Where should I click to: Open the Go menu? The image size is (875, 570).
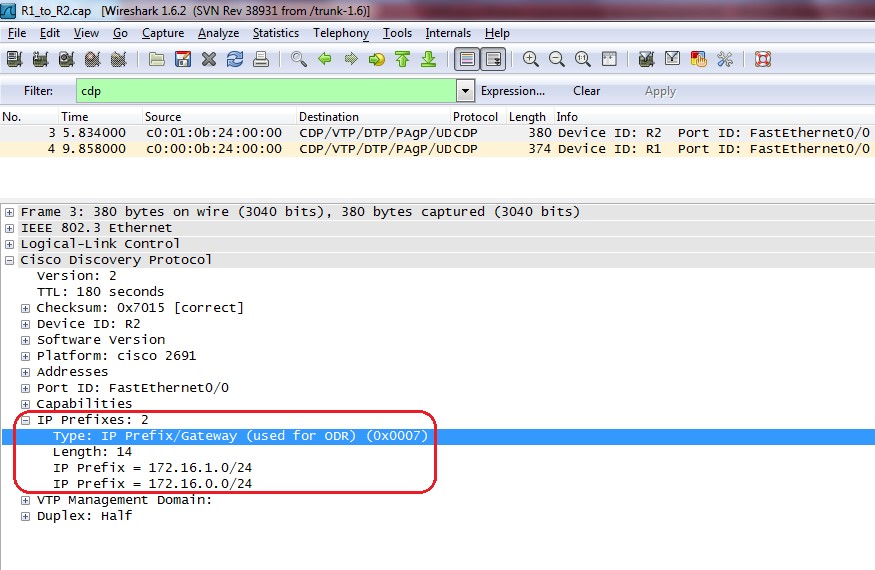pyautogui.click(x=120, y=33)
